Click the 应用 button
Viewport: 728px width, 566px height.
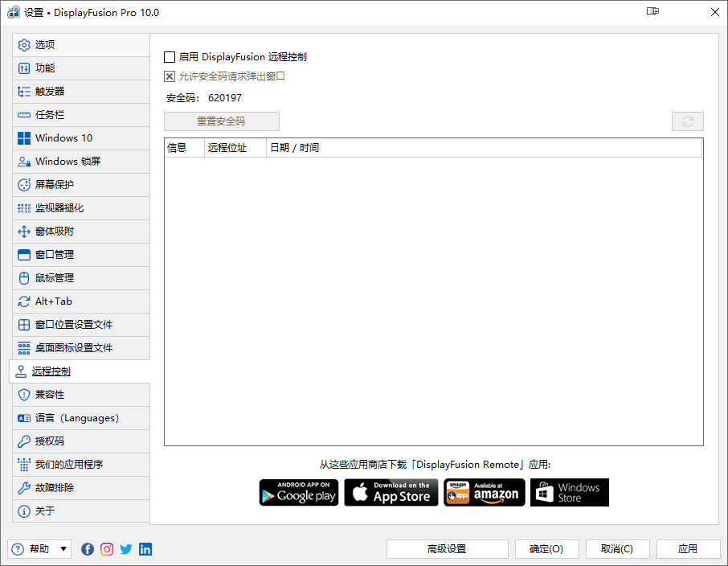tap(688, 549)
